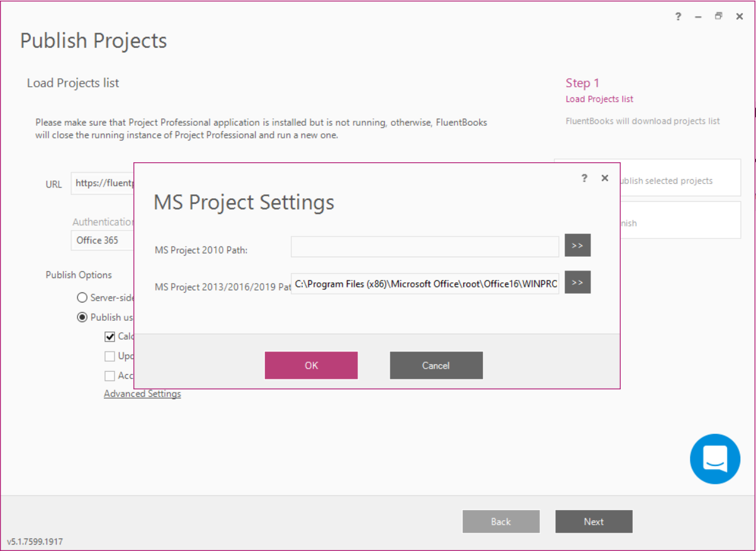This screenshot has height=551, width=756.
Task: Click the Back button
Action: 501,521
